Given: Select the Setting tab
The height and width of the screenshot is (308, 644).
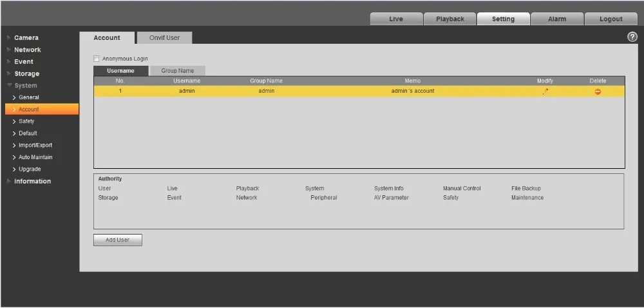Looking at the screenshot, I should [503, 19].
